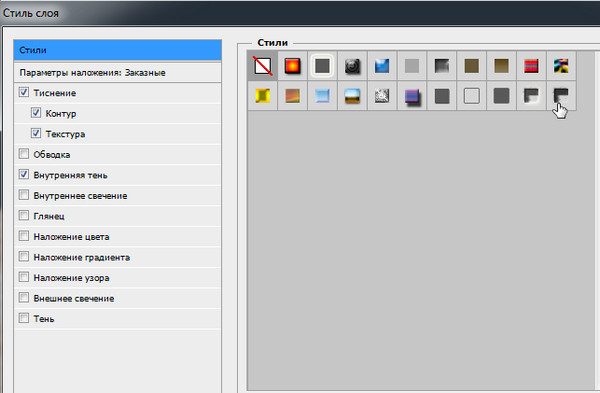Open 'Параметры наложения: Заказные' row
The height and width of the screenshot is (393, 600).
coord(117,72)
